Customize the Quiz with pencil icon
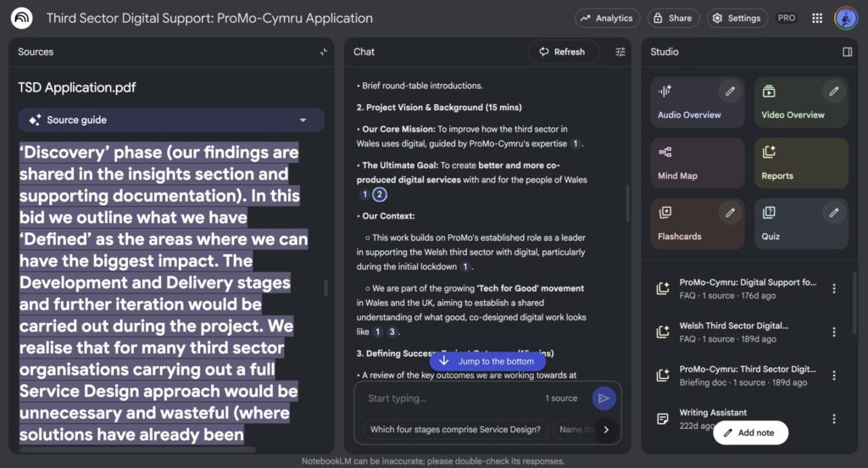This screenshot has height=468, width=868. 833,213
